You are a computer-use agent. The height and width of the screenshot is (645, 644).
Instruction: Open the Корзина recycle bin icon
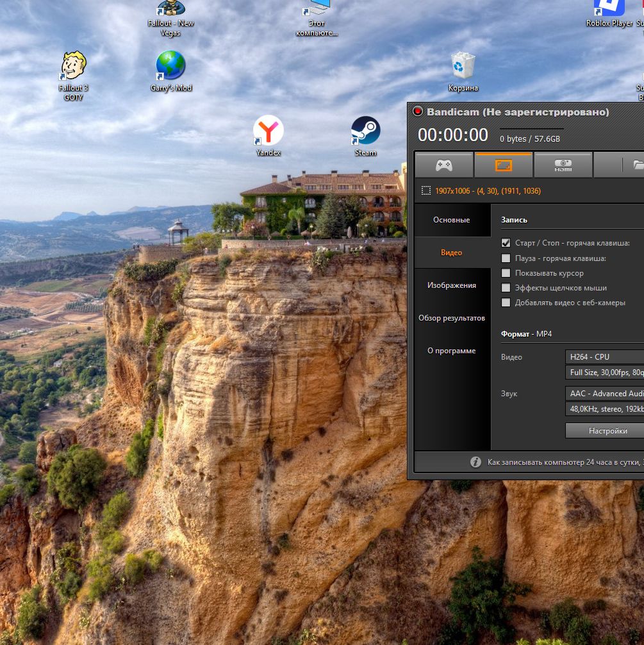click(463, 72)
